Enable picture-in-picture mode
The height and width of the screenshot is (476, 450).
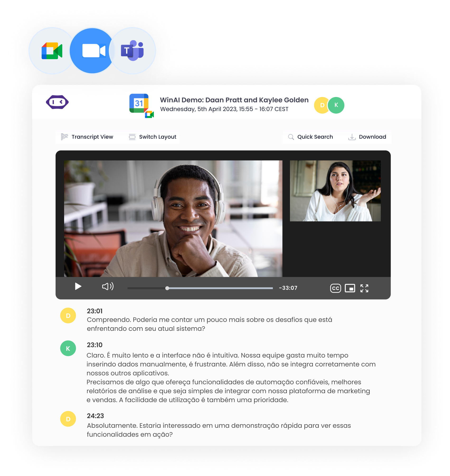[x=350, y=288]
